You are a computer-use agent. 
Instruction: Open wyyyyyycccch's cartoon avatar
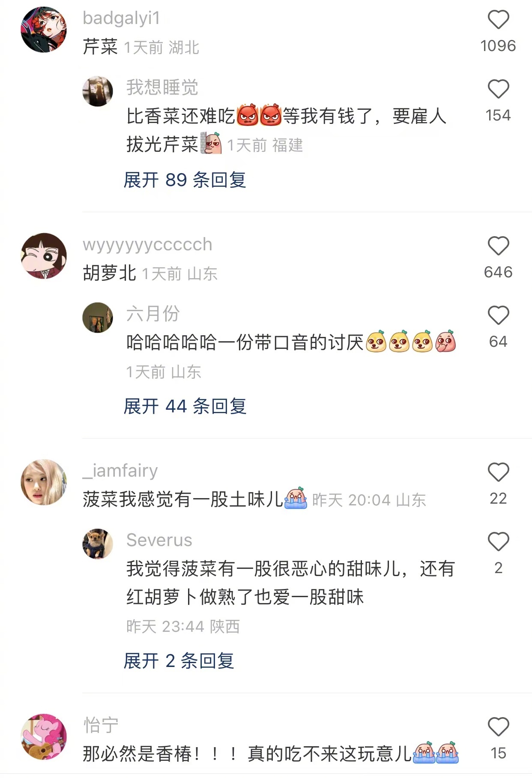(x=44, y=256)
